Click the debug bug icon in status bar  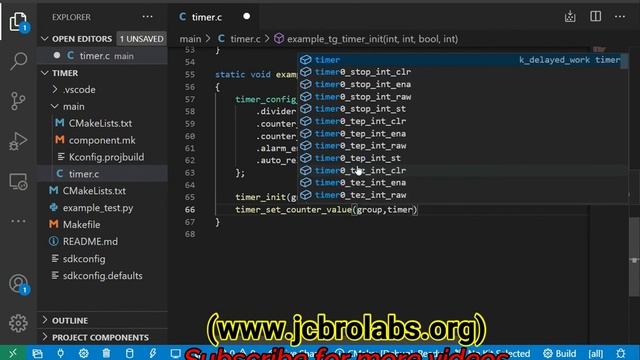[621, 353]
